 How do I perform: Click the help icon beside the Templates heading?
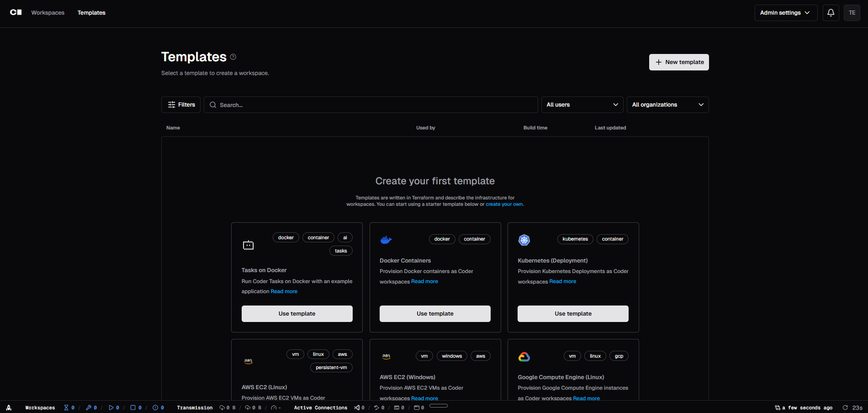coord(233,57)
